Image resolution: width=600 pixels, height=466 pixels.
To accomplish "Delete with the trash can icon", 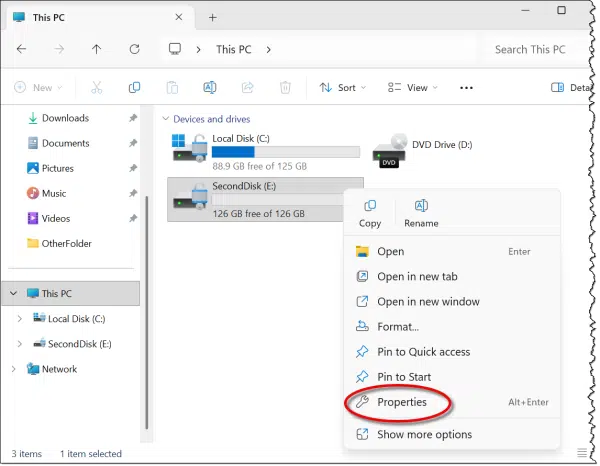I will coord(285,88).
